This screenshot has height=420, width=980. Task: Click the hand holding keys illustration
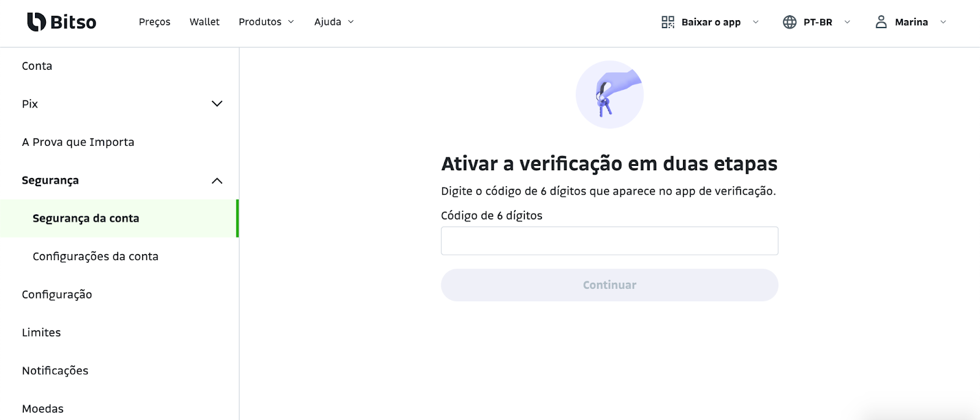609,94
